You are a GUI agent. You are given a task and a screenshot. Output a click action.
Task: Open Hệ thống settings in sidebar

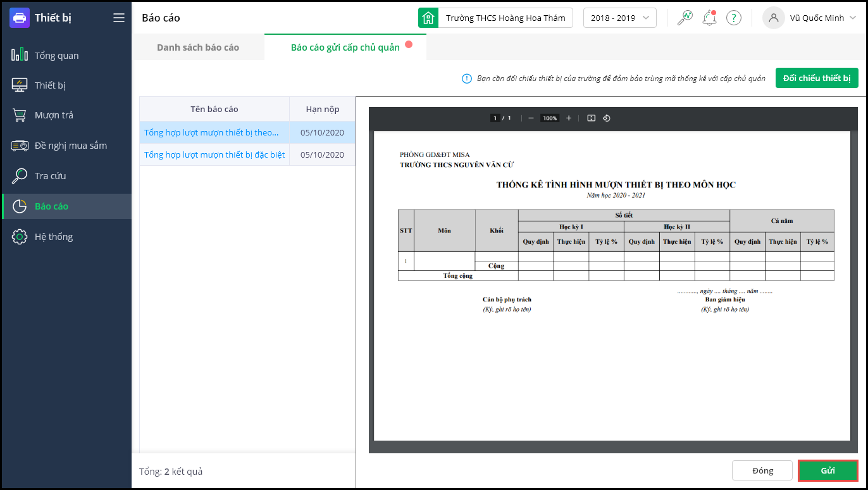point(54,237)
